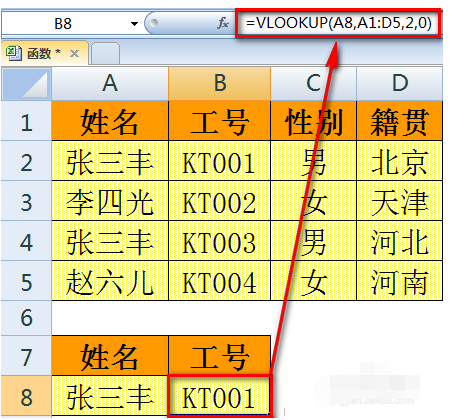Select column B header
The image size is (461, 420).
click(x=220, y=83)
